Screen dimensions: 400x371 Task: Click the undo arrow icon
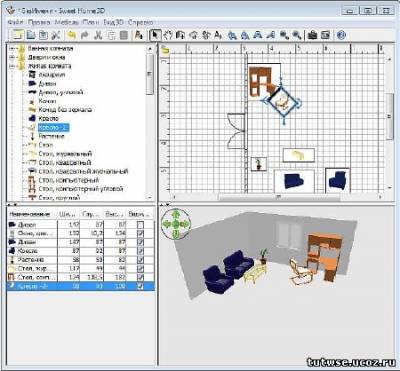[71, 35]
